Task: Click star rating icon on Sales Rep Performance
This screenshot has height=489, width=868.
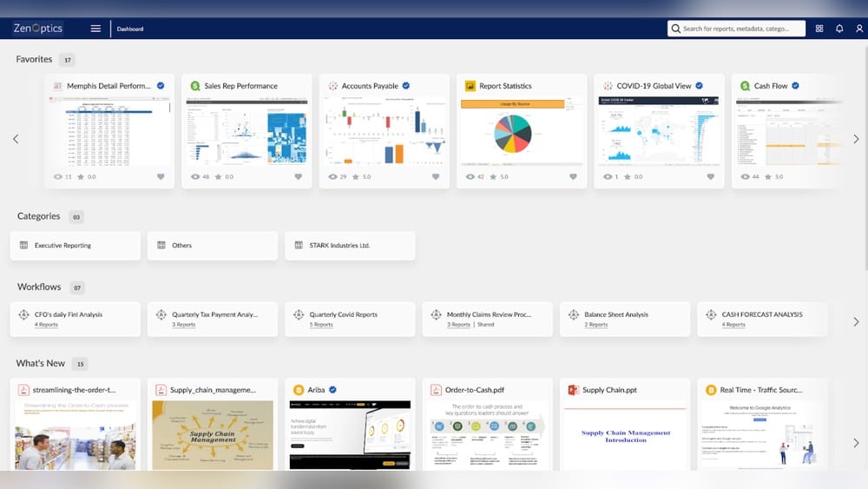Action: 218,176
